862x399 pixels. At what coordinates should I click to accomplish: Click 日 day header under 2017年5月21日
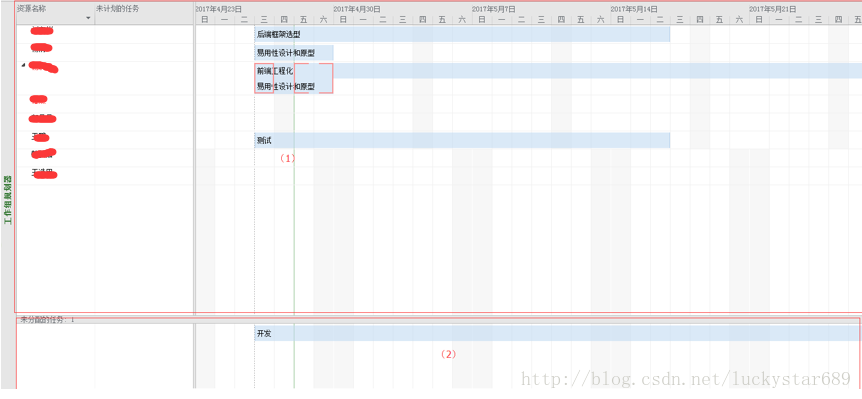(759, 19)
